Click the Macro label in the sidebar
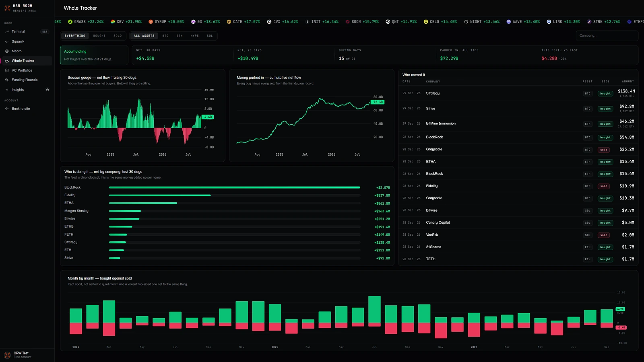 (x=17, y=51)
